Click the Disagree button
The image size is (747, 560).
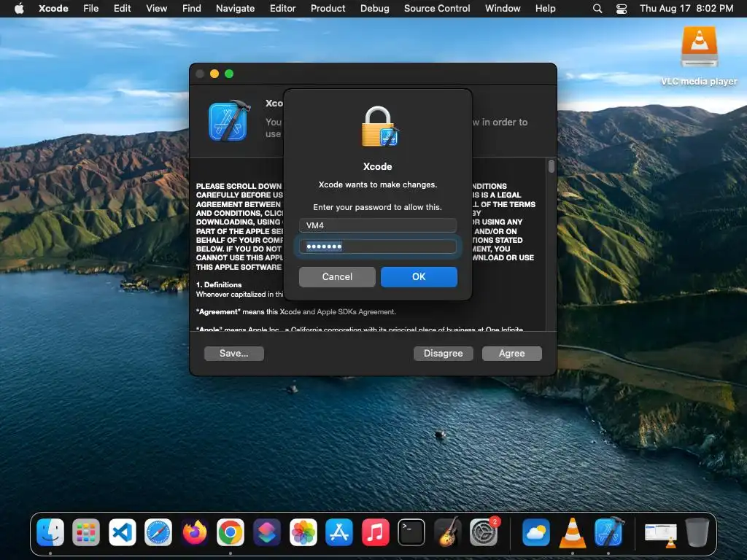point(443,354)
